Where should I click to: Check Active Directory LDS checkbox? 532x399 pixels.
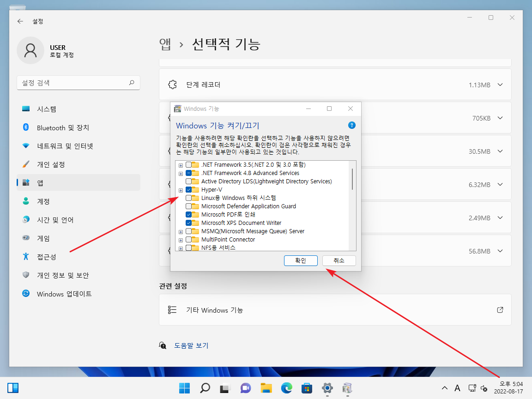pyautogui.click(x=188, y=181)
